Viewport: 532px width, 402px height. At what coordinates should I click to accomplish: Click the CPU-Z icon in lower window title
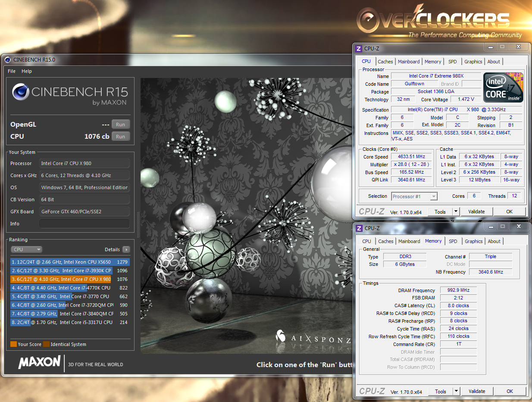[359, 228]
